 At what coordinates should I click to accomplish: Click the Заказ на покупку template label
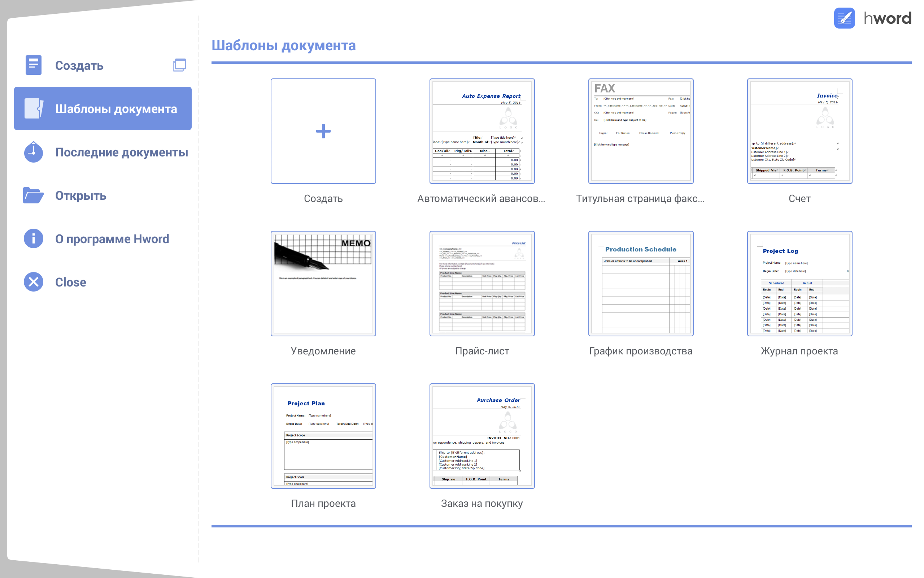pos(482,504)
